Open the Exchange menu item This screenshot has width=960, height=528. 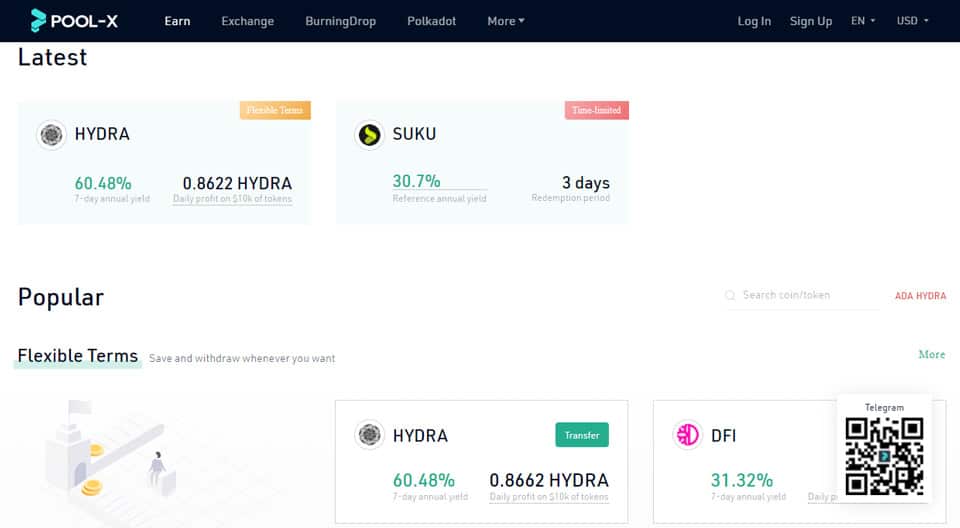247,21
